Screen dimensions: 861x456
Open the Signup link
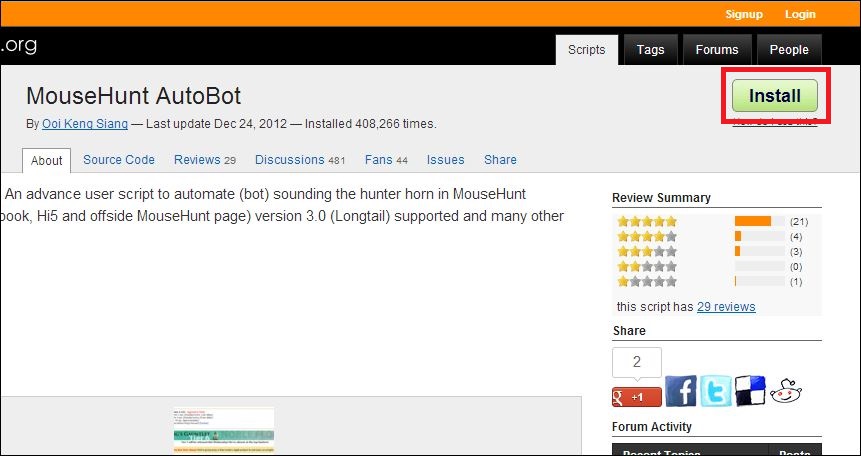(743, 14)
